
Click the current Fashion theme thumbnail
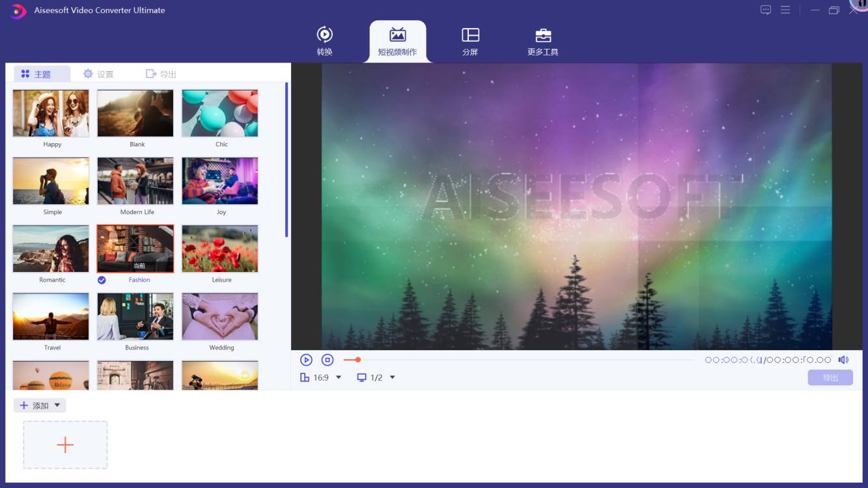135,249
